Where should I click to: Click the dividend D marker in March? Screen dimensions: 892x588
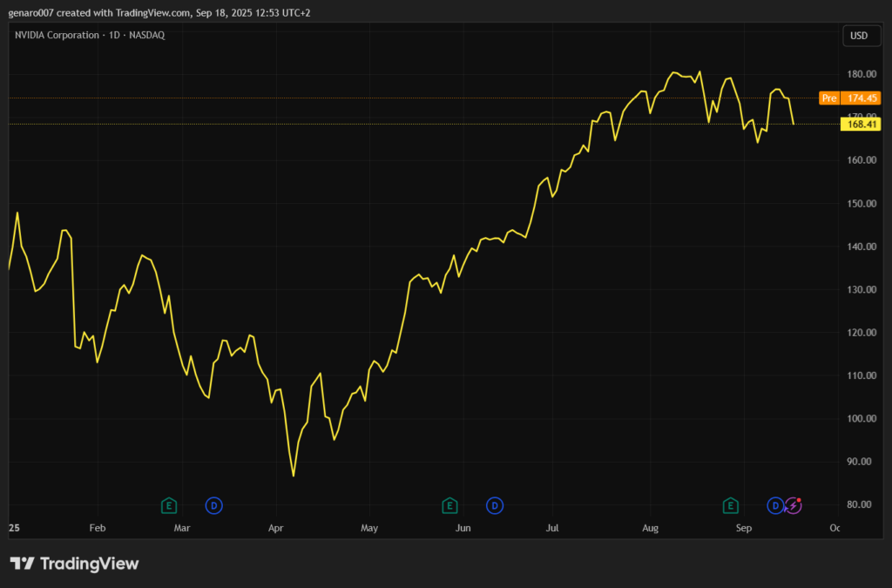213,505
